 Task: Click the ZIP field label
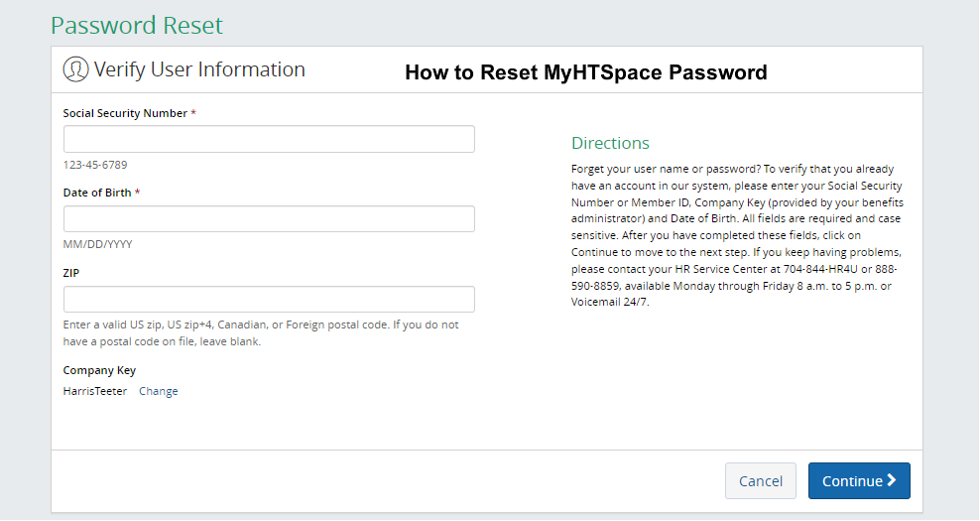71,273
